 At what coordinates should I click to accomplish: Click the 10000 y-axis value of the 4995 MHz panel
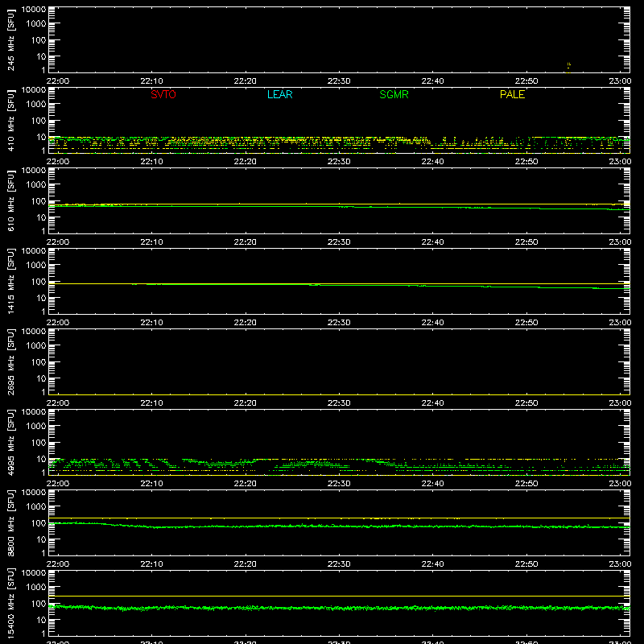34,412
